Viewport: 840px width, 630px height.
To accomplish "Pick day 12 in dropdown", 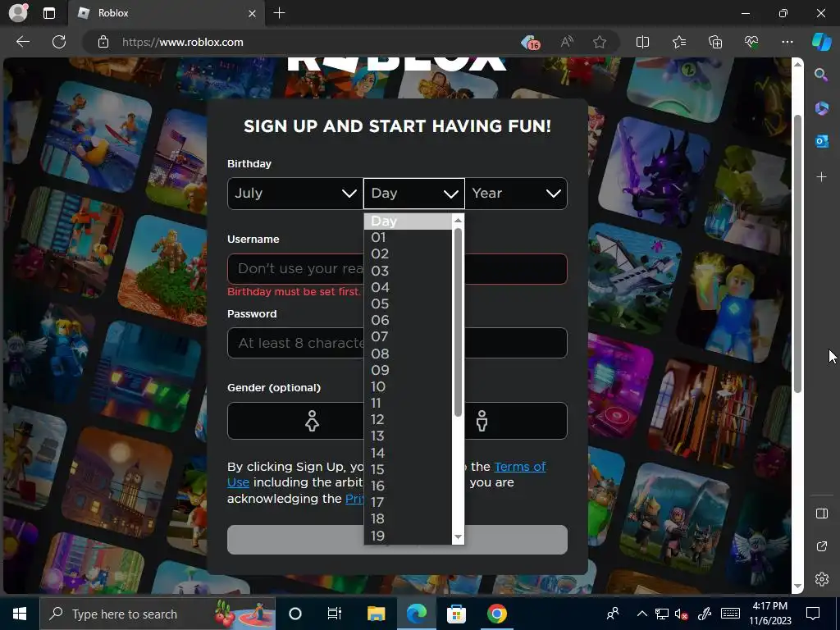I will point(408,419).
